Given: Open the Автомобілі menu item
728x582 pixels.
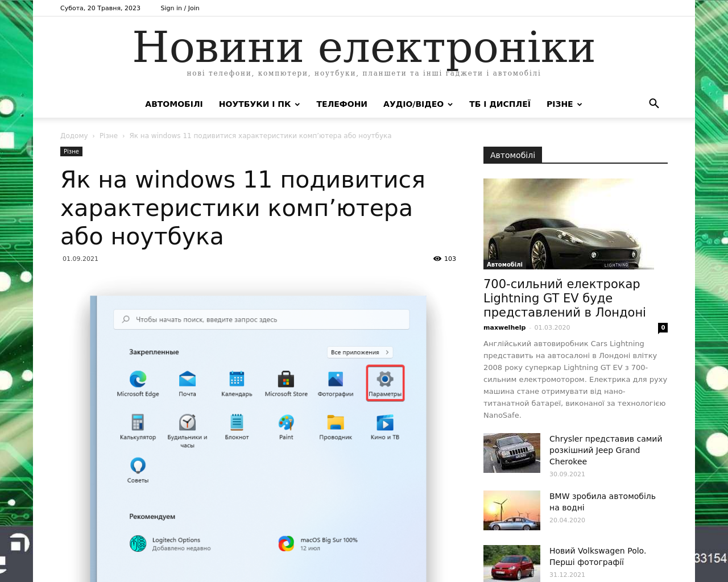Looking at the screenshot, I should (174, 104).
